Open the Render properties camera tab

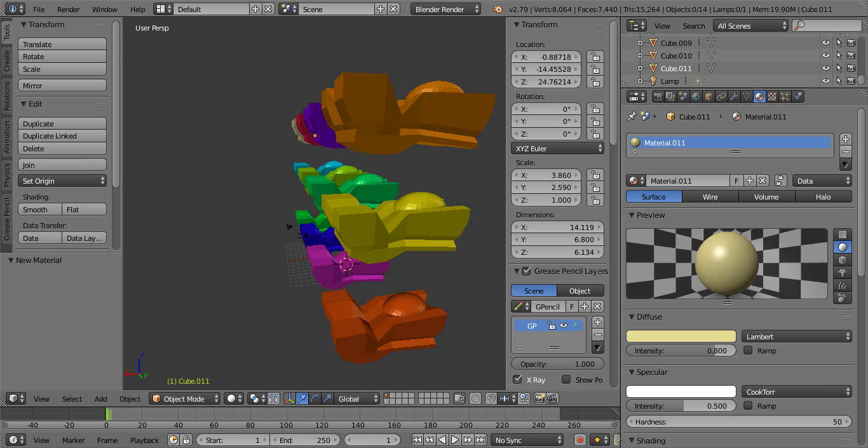(658, 97)
